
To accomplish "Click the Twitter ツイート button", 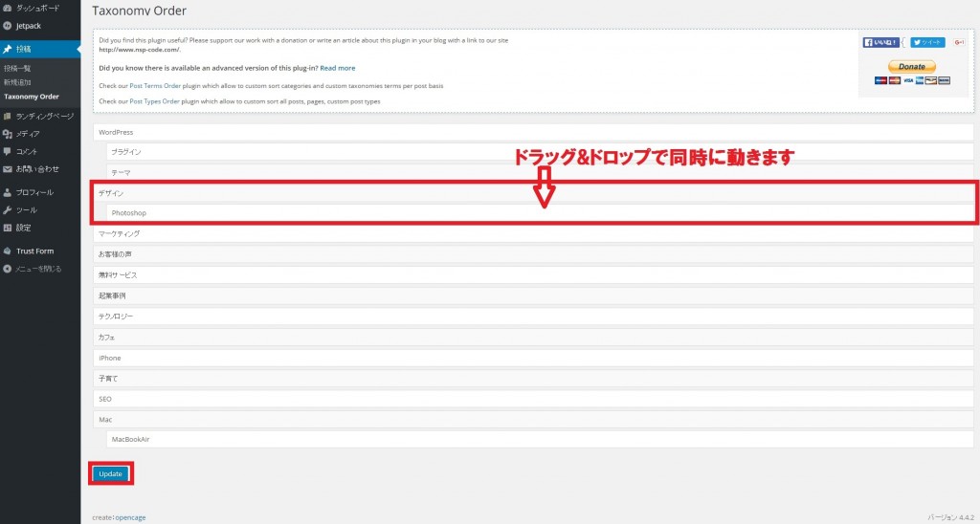I will (926, 42).
